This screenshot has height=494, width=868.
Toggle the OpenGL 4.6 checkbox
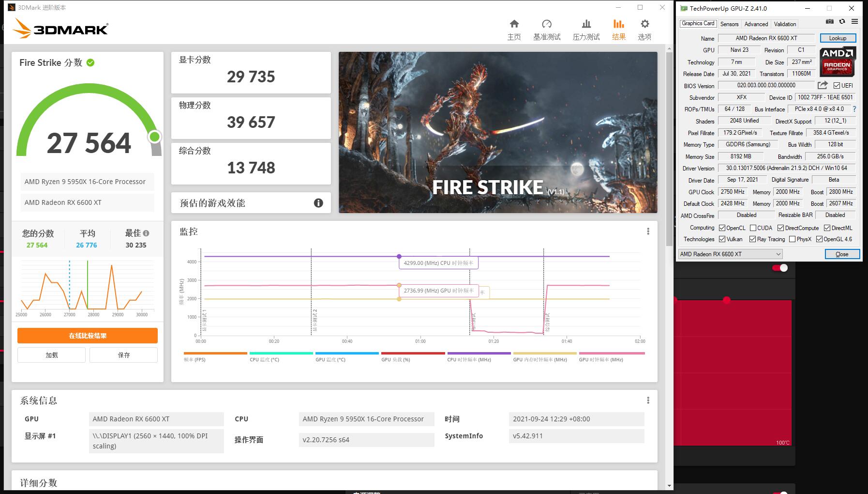coord(819,239)
